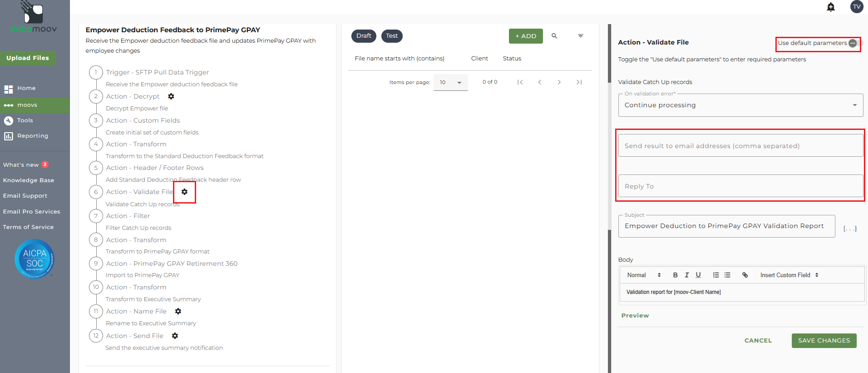Viewport: 868px width, 373px height.
Task: Open What's new in sidebar
Action: click(21, 165)
